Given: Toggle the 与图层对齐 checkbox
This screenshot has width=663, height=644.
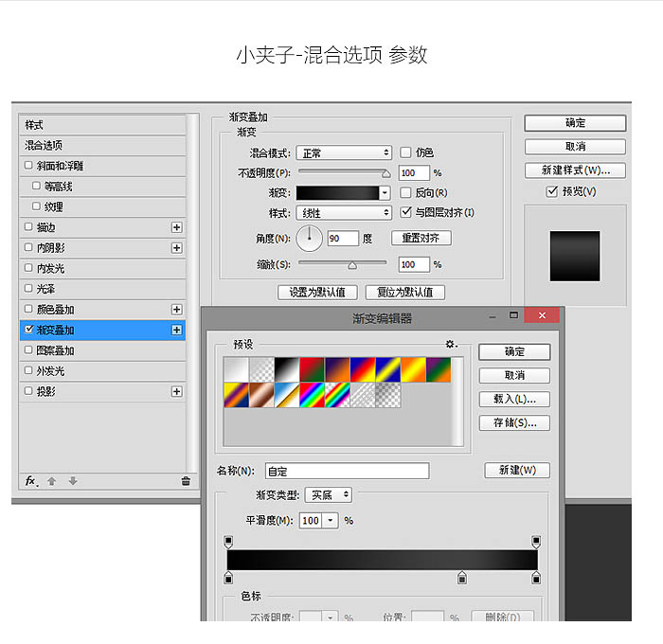Looking at the screenshot, I should click(x=405, y=212).
